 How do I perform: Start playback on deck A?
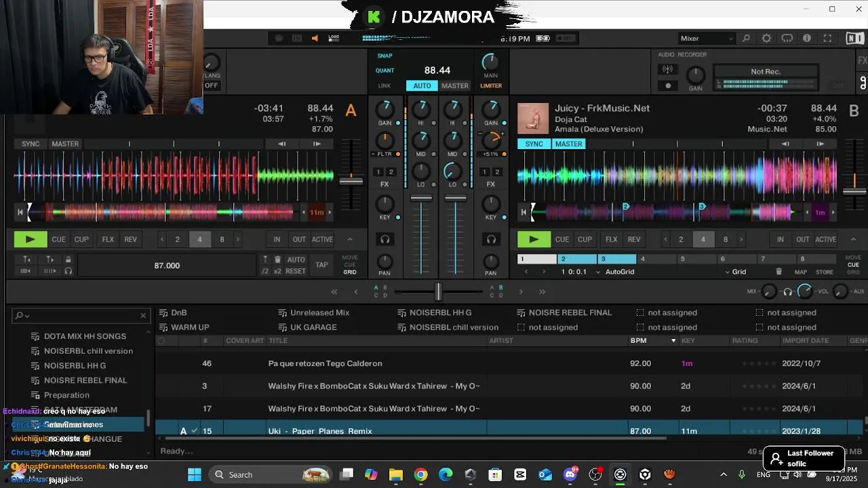31,239
